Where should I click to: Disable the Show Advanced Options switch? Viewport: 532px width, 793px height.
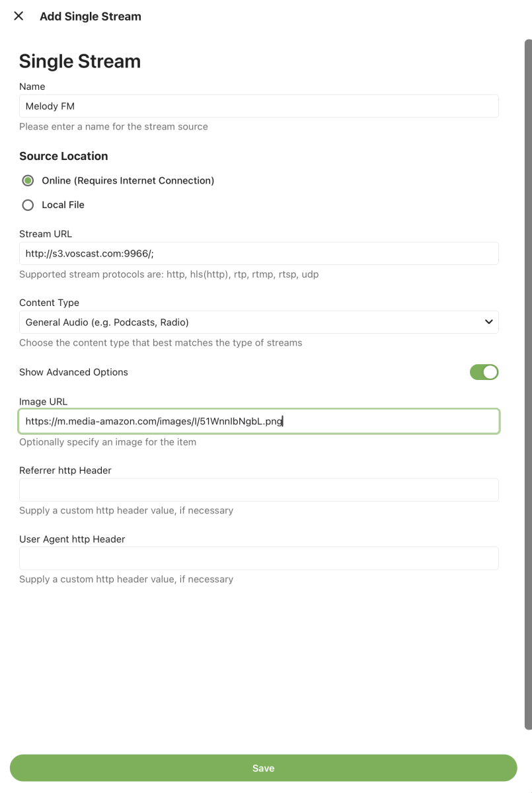click(484, 372)
